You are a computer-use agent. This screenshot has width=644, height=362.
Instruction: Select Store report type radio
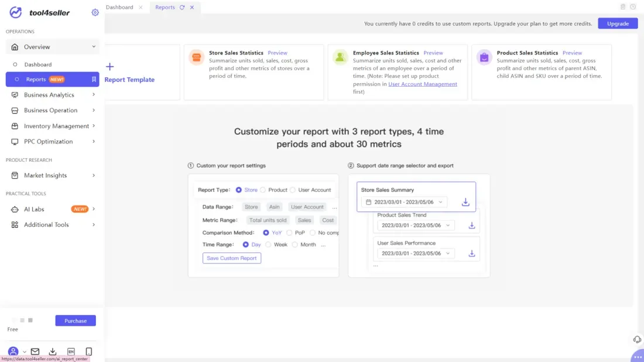pyautogui.click(x=239, y=190)
